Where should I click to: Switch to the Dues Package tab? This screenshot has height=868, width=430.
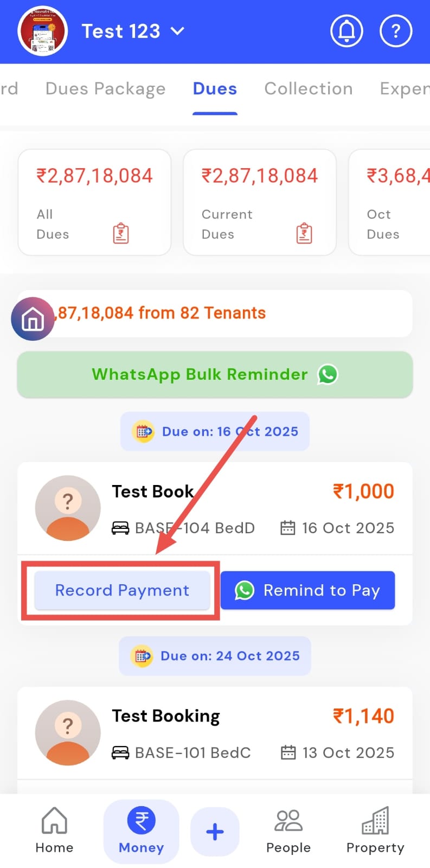(106, 88)
